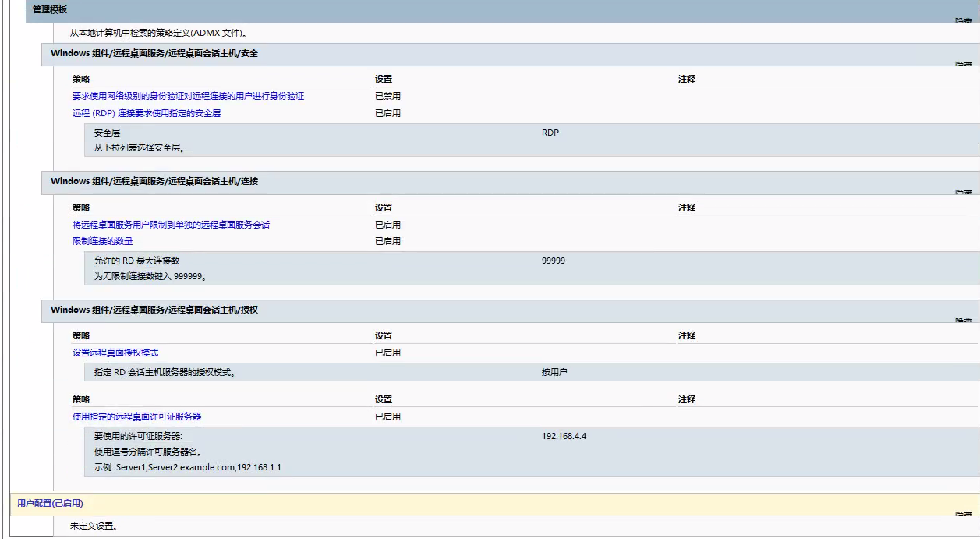
Task: Open the 使用指定的远程桌面许可证服务器 policy link
Action: pyautogui.click(x=136, y=417)
